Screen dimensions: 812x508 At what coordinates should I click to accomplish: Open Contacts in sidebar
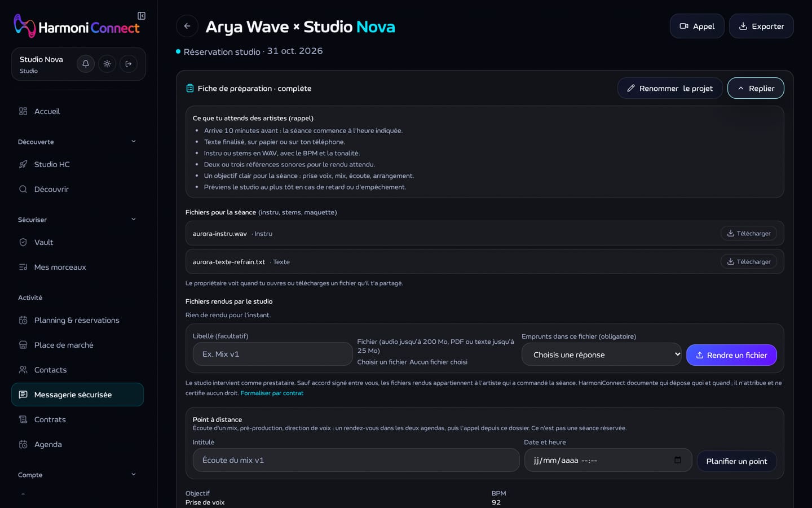(x=77, y=370)
